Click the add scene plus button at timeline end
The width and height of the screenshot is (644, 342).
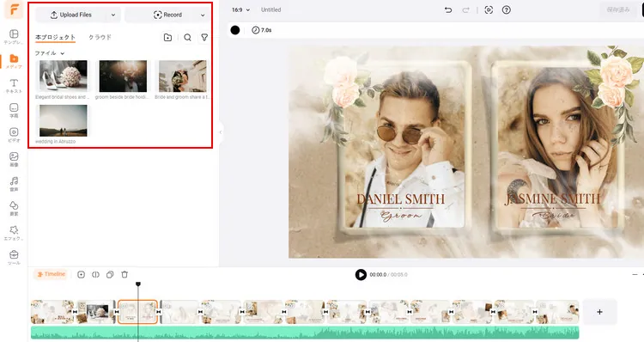tap(599, 312)
